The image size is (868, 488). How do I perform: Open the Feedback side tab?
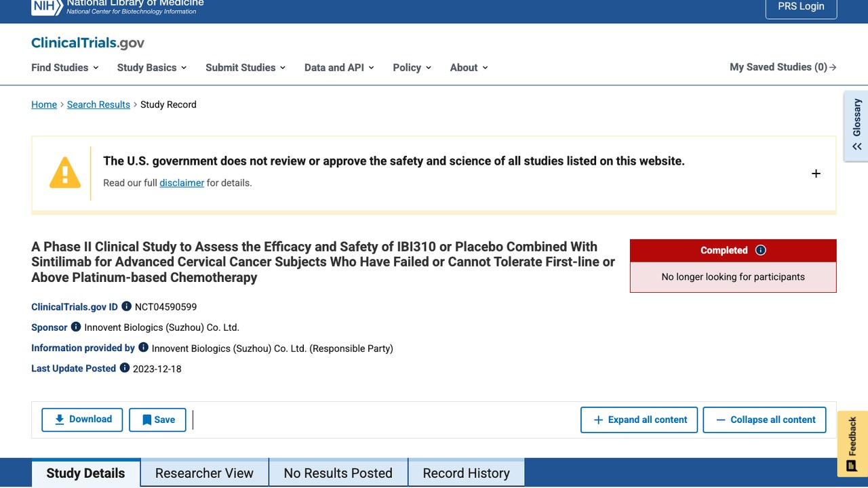coord(852,444)
